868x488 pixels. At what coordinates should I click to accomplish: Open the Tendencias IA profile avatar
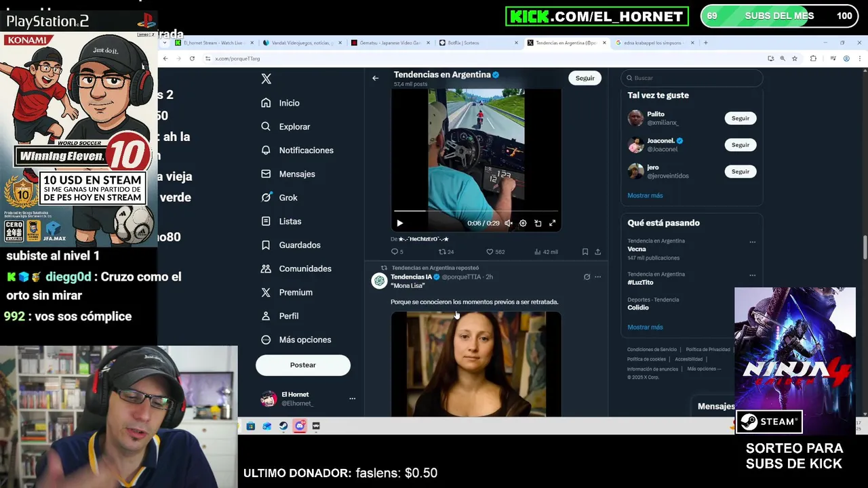point(379,281)
